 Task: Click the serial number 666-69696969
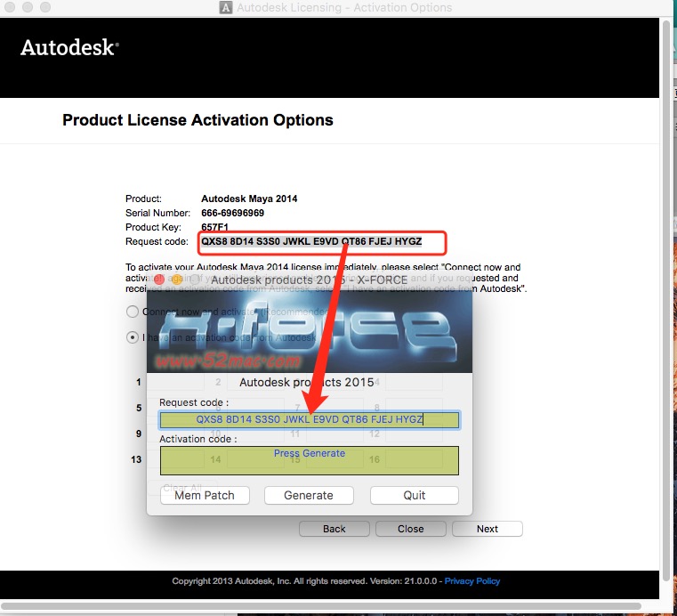point(232,213)
